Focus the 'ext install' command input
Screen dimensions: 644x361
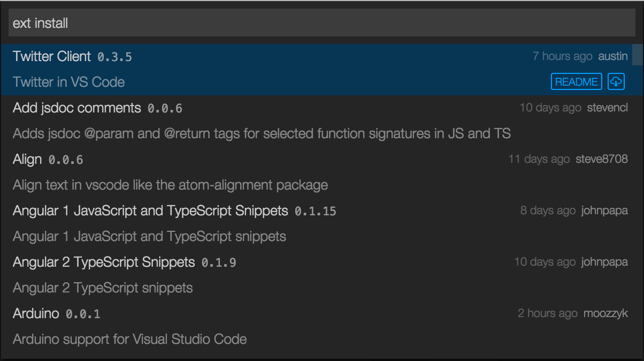pos(322,23)
